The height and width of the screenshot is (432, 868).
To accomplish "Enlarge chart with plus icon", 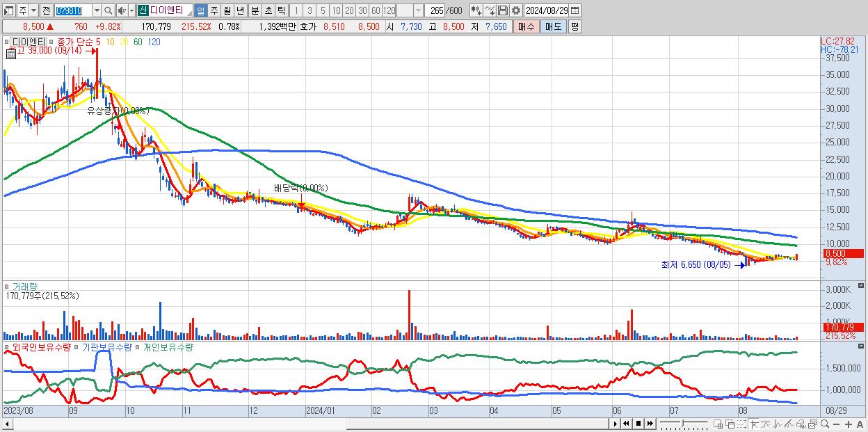I will click(x=848, y=424).
